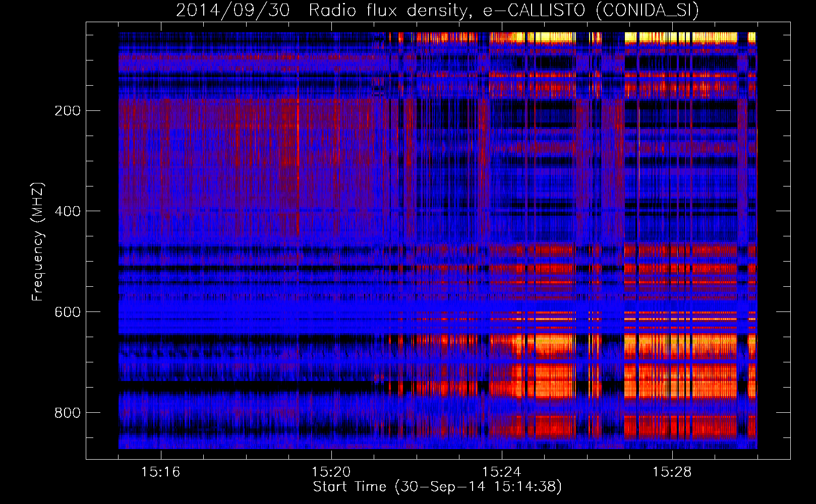Screen dimensions: 816x504
Task: Click the 400 frequency tick label
Action: (68, 211)
